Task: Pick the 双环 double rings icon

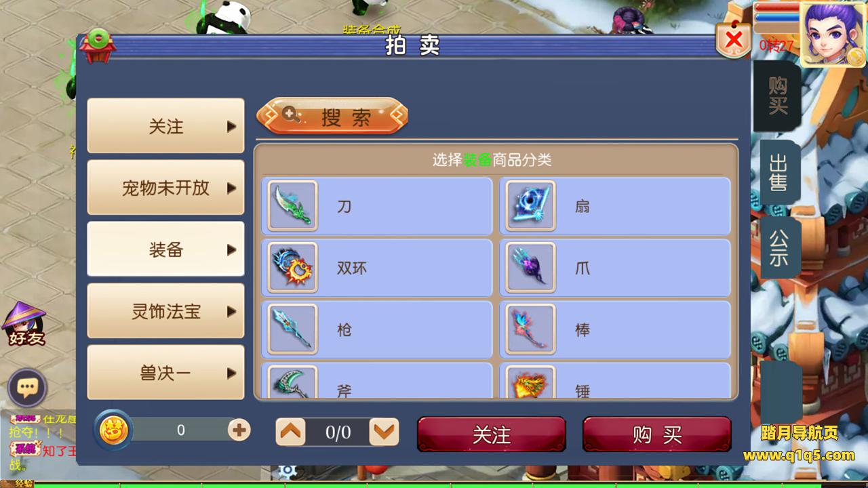Action: [x=292, y=268]
